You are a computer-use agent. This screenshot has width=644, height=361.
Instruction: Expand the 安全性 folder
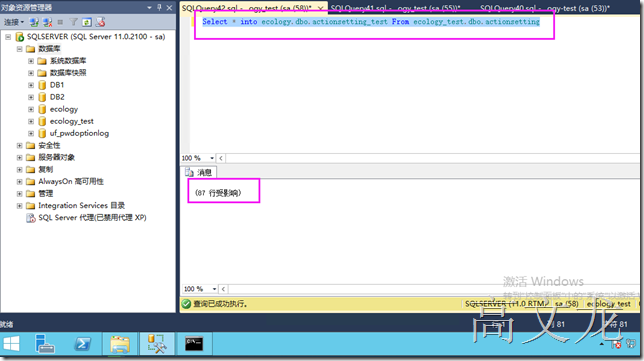tap(19, 145)
